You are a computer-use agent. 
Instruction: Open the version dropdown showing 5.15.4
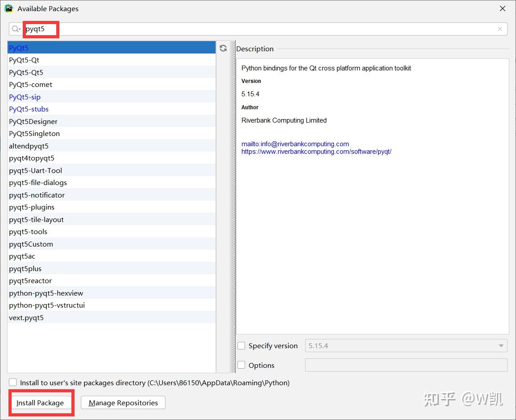[500, 346]
